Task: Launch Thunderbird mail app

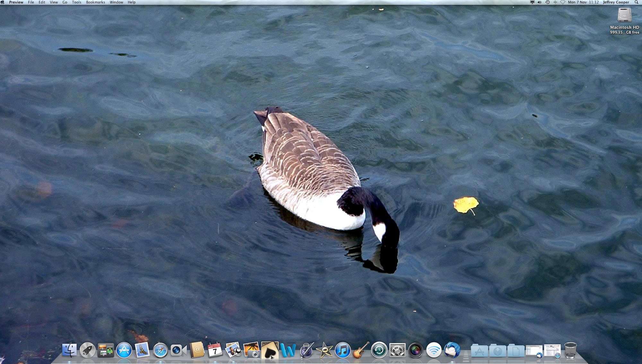Action: coord(452,350)
